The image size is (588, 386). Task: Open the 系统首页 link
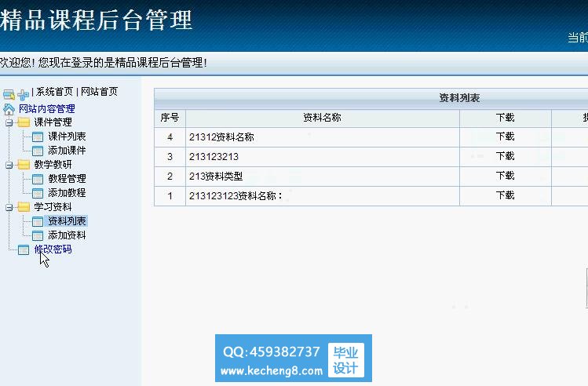54,92
